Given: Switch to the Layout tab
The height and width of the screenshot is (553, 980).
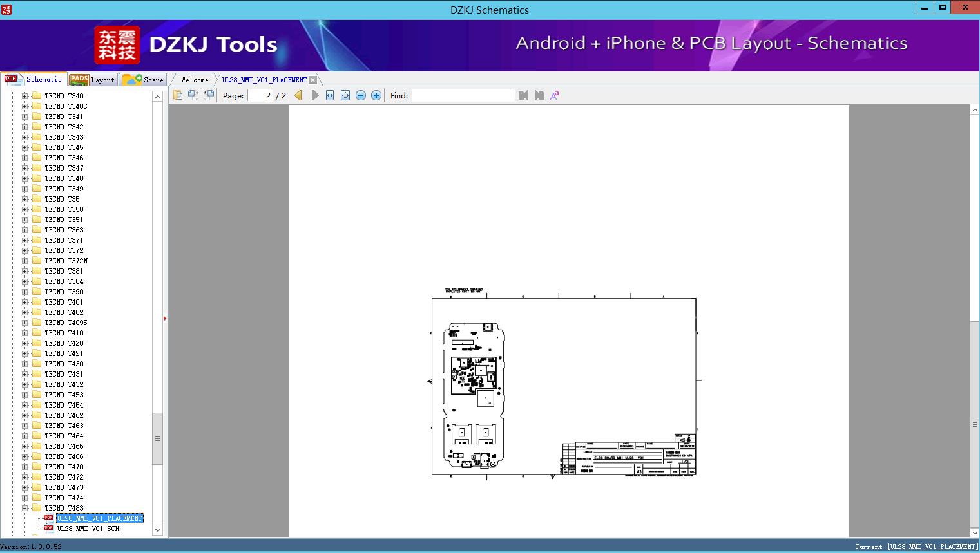Looking at the screenshot, I should (92, 80).
